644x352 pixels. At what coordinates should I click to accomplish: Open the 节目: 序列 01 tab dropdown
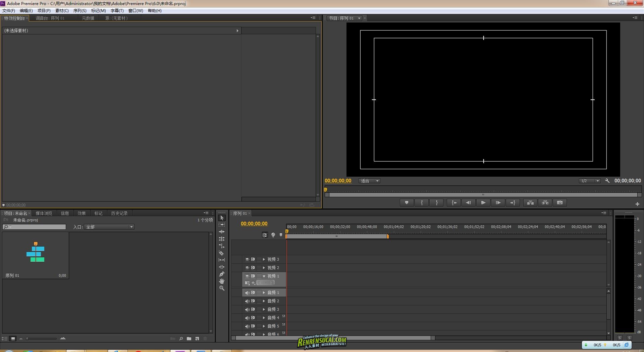tap(359, 18)
